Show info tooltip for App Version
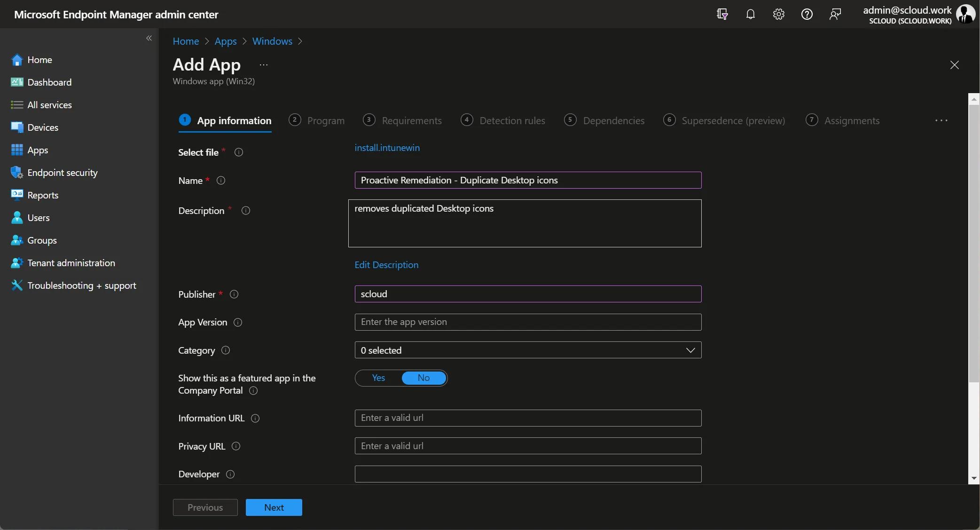Screen dimensions: 980x530 [x=238, y=323]
